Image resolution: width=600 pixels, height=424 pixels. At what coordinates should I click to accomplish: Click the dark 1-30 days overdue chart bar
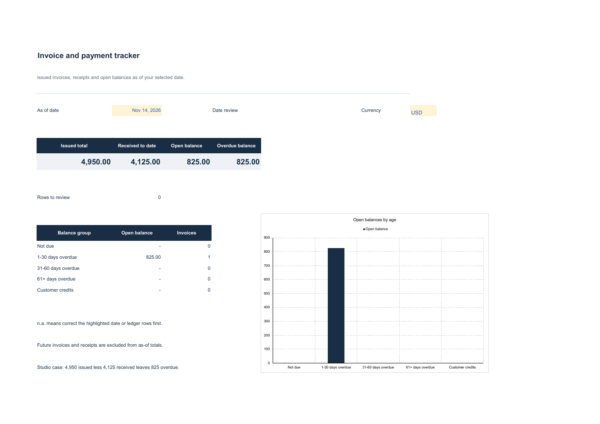click(336, 305)
